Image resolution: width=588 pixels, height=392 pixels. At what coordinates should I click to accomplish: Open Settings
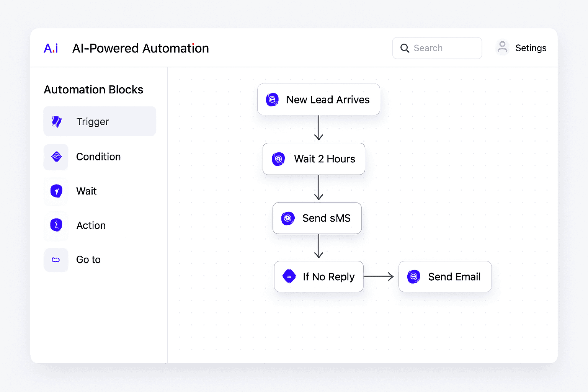(531, 48)
